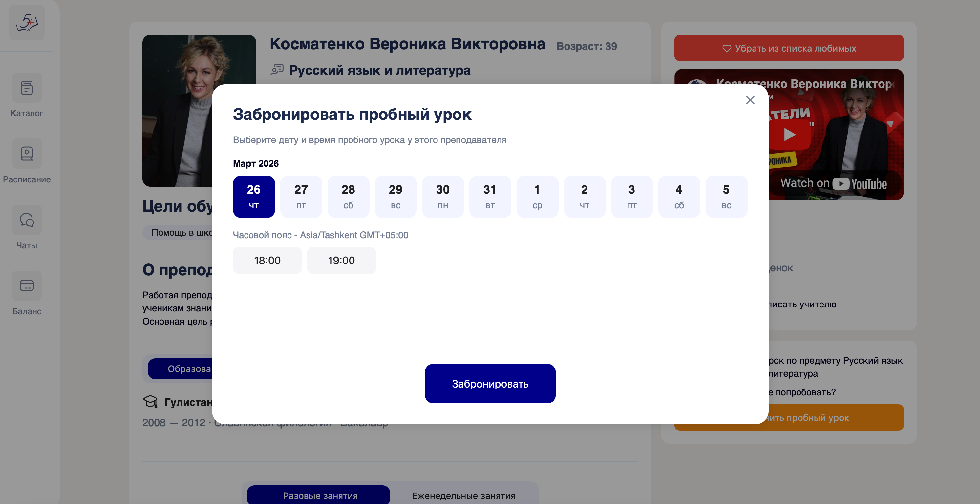
Task: Select the 19:00 time slot
Action: 341,260
